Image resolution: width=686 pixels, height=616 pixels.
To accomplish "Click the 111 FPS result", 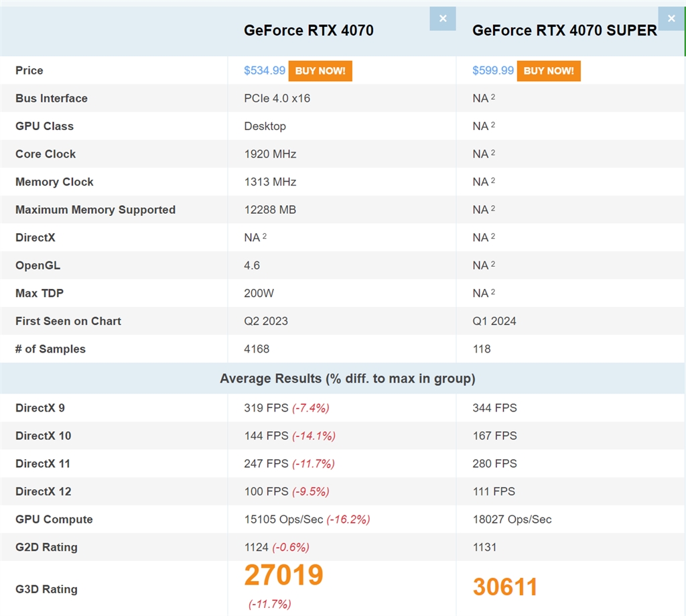I will tap(494, 492).
